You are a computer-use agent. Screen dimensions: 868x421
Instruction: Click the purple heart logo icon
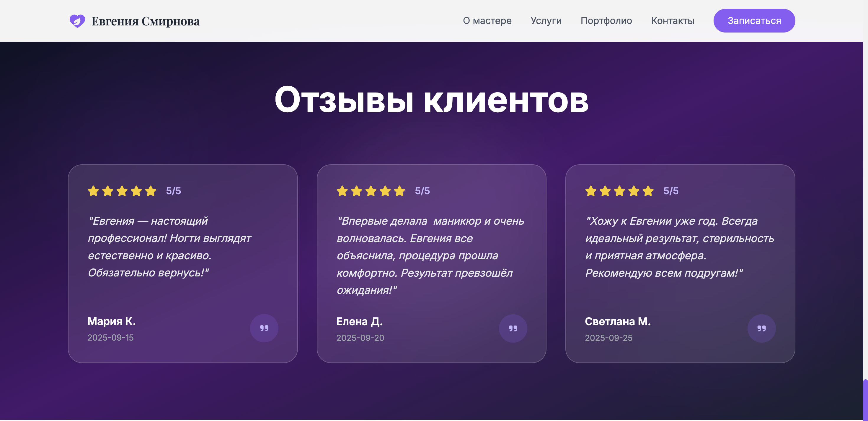(77, 21)
